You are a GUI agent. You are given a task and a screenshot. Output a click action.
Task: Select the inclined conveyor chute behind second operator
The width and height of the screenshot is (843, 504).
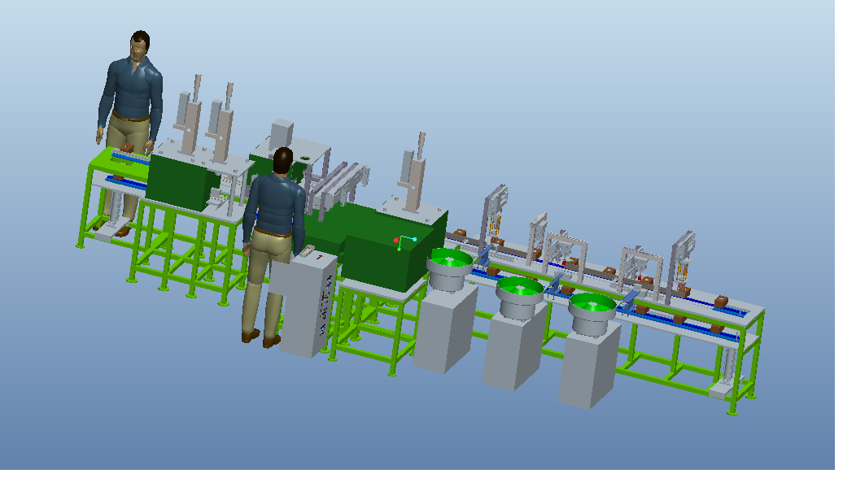[338, 185]
